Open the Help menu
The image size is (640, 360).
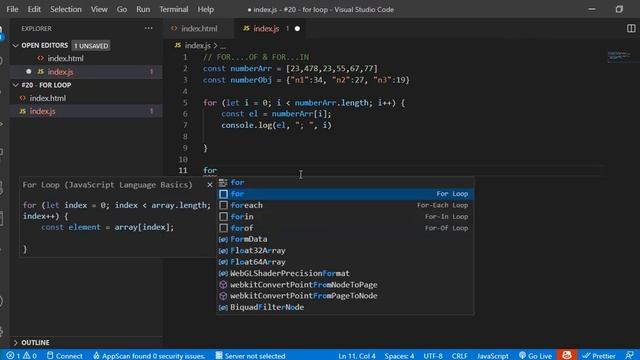[206, 9]
